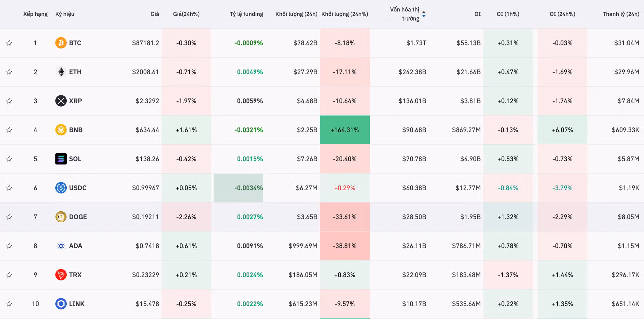This screenshot has width=644, height=319.
Task: Open the BTC symbol link
Action: [x=75, y=43]
